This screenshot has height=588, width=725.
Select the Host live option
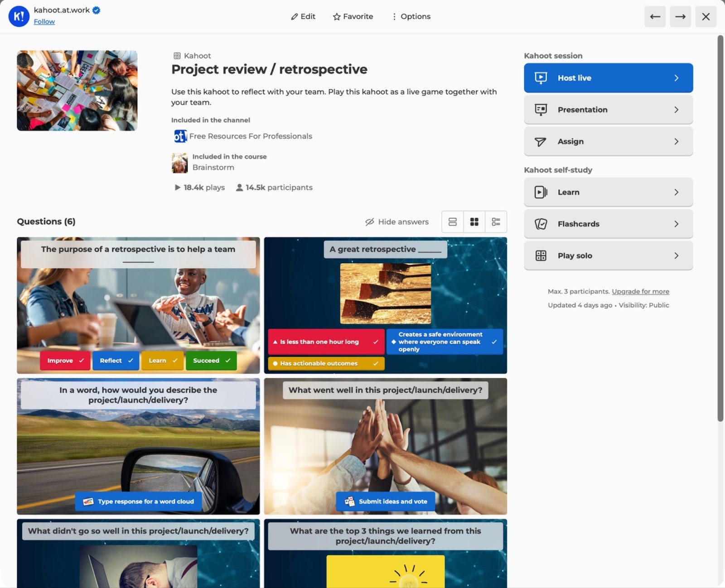608,77
